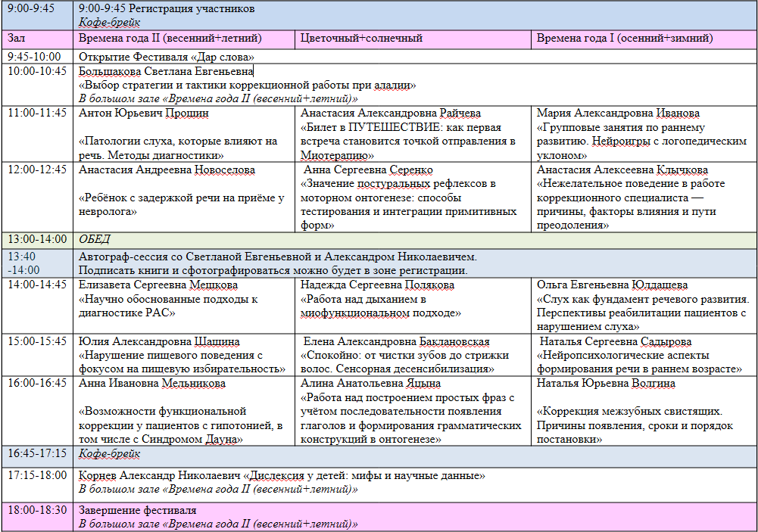Screen dimensions: 758x532
Task: Click the «ОБЕД» row text
Action: (95, 239)
